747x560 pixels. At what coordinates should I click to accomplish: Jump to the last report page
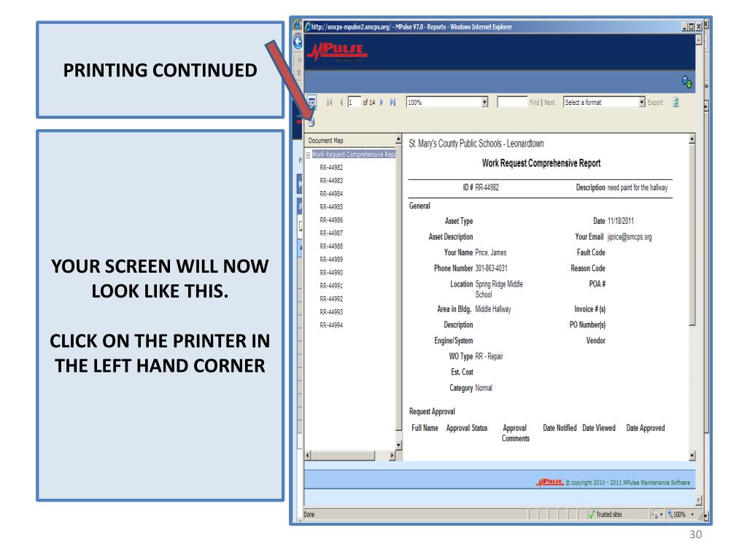click(392, 102)
